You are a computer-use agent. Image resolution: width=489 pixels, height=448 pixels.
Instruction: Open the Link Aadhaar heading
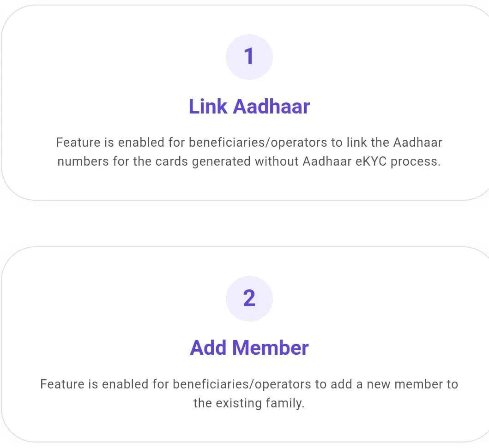click(249, 107)
